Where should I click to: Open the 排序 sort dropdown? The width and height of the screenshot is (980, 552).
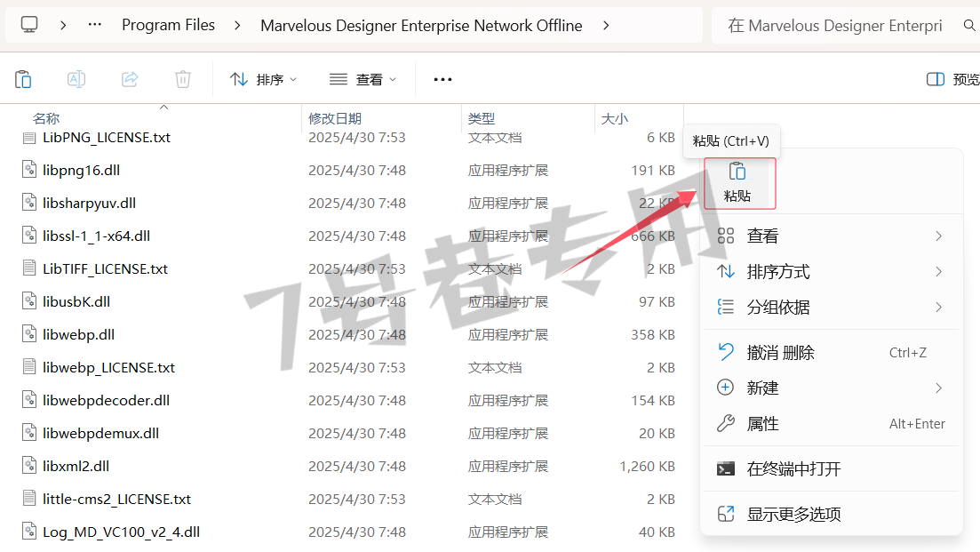pyautogui.click(x=263, y=79)
